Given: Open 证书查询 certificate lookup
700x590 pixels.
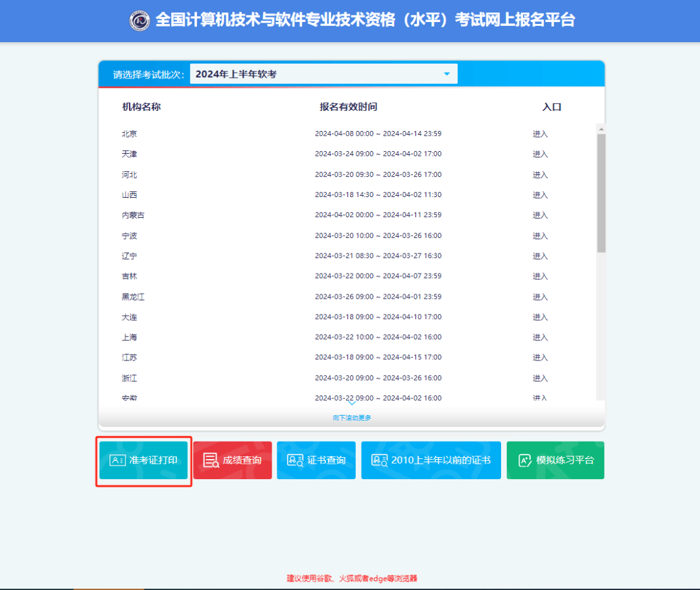Looking at the screenshot, I should (316, 460).
